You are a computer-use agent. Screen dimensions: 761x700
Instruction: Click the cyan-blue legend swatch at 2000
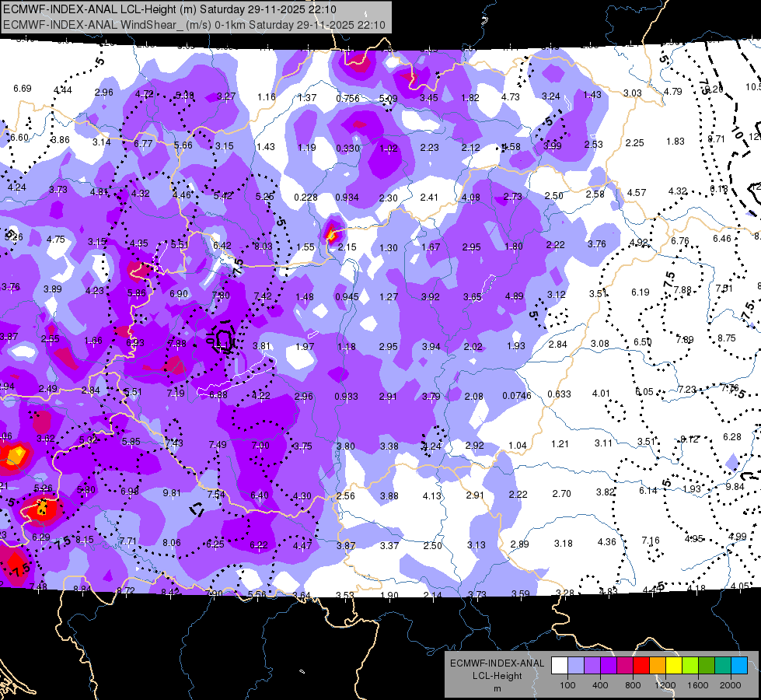(x=739, y=666)
